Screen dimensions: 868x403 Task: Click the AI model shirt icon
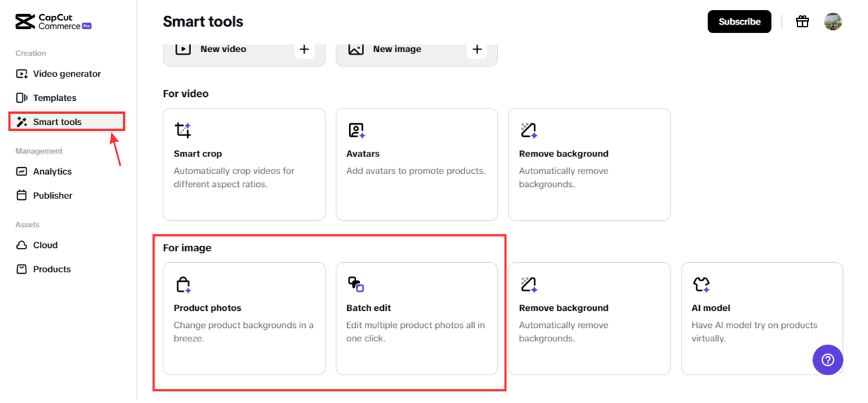(701, 284)
